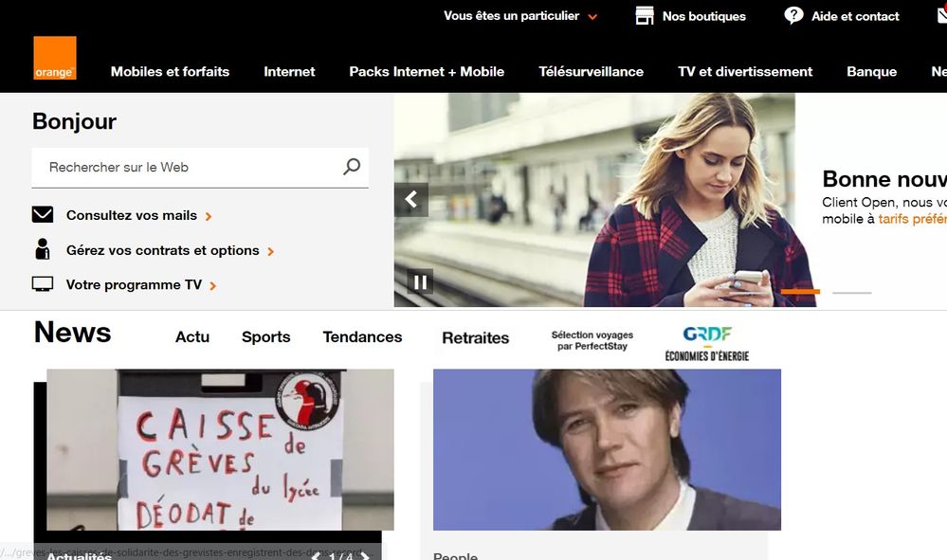Image resolution: width=947 pixels, height=560 pixels.
Task: Open the Caisse de grèves article thumbnail
Action: 220,450
